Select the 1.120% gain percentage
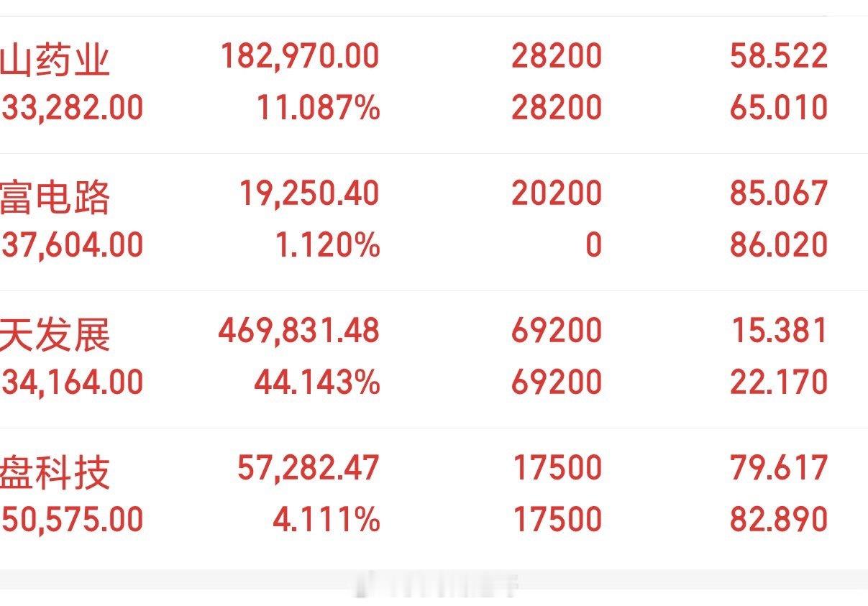This screenshot has width=868, height=606. [327, 246]
